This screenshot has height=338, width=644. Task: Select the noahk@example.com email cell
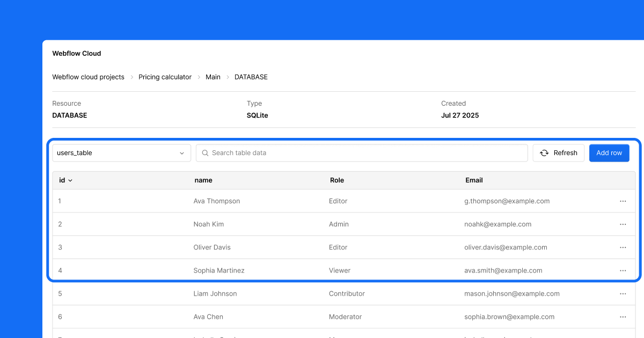tap(497, 224)
